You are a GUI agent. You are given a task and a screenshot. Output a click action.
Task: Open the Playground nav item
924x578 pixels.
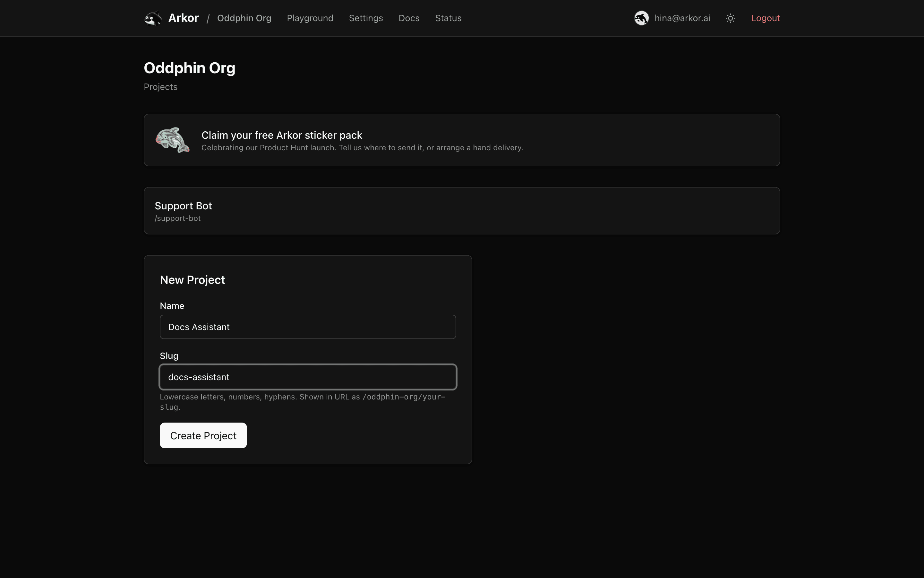pos(310,18)
